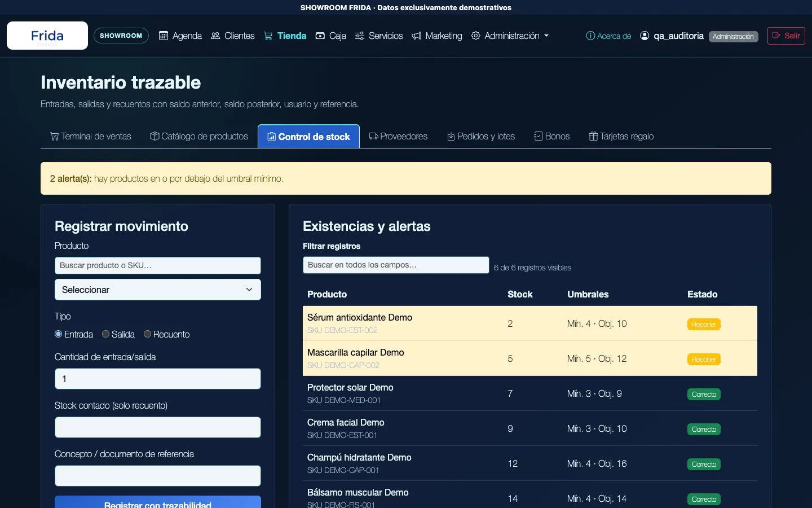Click the Tienda shopping cart icon

[268, 36]
